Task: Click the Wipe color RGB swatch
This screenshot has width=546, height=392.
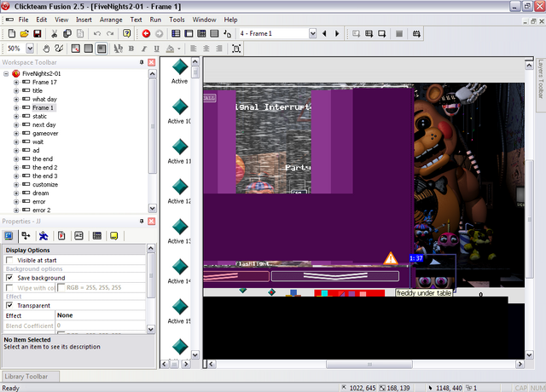Action: coord(61,288)
